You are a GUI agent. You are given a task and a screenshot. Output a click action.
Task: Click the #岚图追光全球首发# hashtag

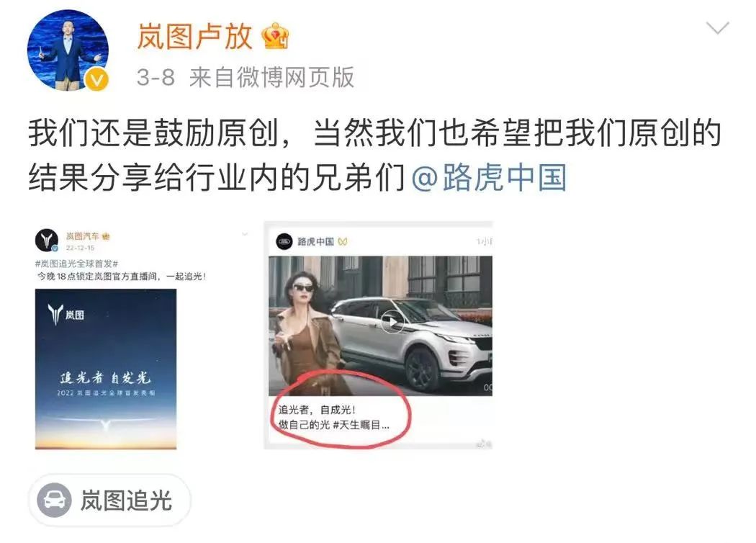(x=76, y=264)
